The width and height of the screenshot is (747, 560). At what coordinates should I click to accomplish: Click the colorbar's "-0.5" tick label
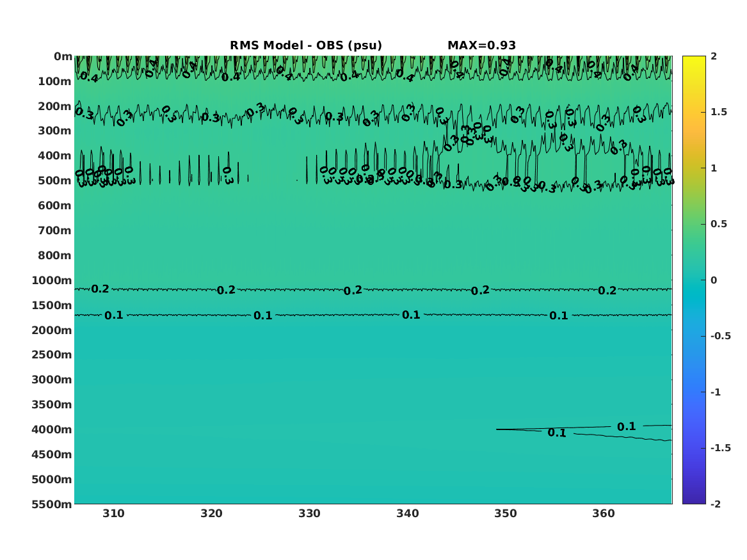720,336
